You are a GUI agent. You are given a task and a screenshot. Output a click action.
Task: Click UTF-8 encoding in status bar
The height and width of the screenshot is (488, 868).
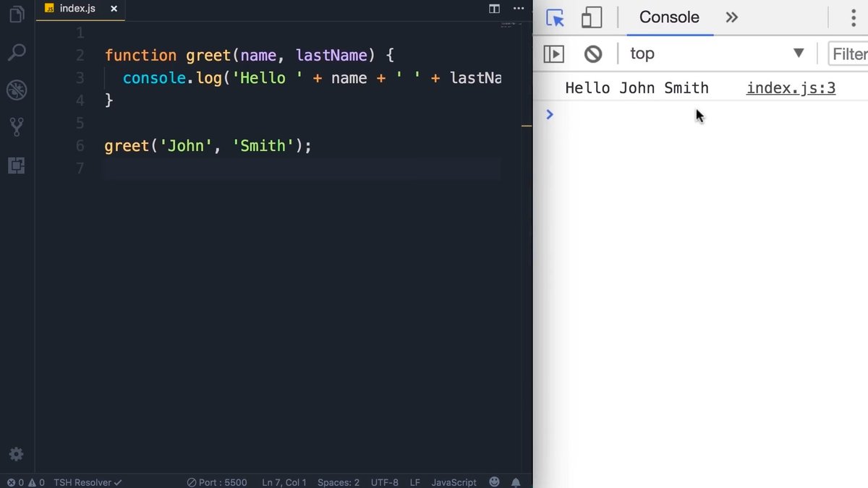pos(385,482)
